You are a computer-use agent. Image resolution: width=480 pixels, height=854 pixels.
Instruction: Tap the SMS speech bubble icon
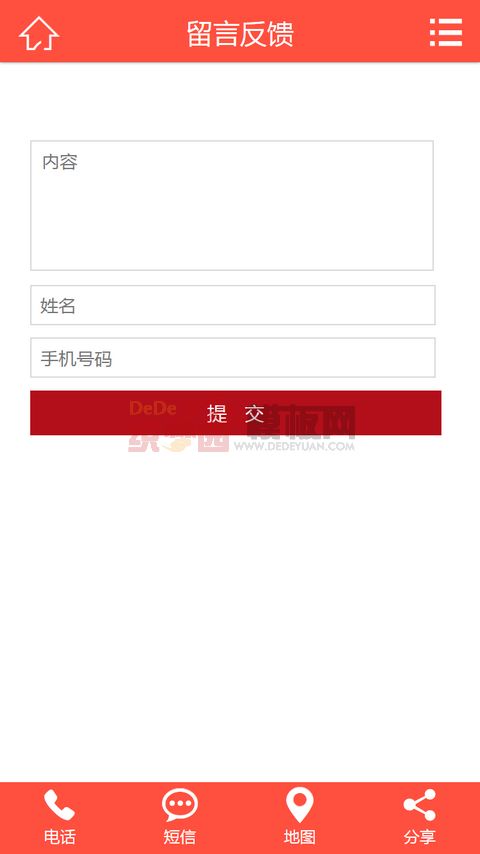pyautogui.click(x=180, y=805)
